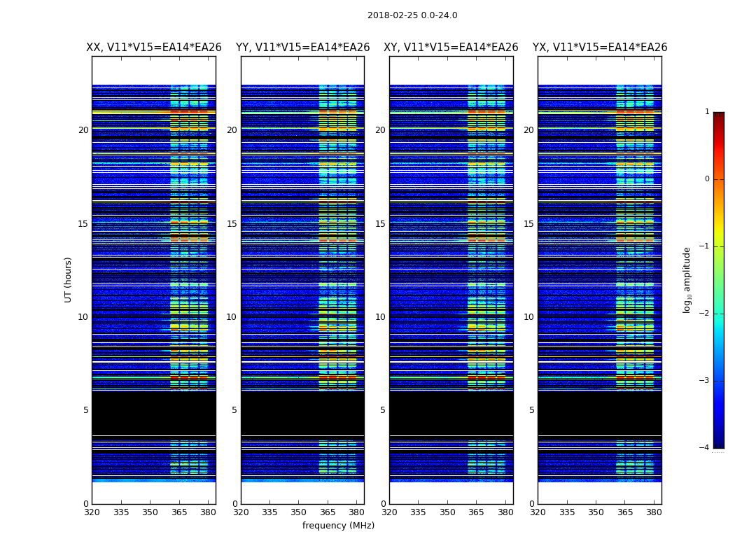Click the 10 hour tick label of YY panel
Image resolution: width=735 pixels, height=560 pixels.
[x=232, y=317]
